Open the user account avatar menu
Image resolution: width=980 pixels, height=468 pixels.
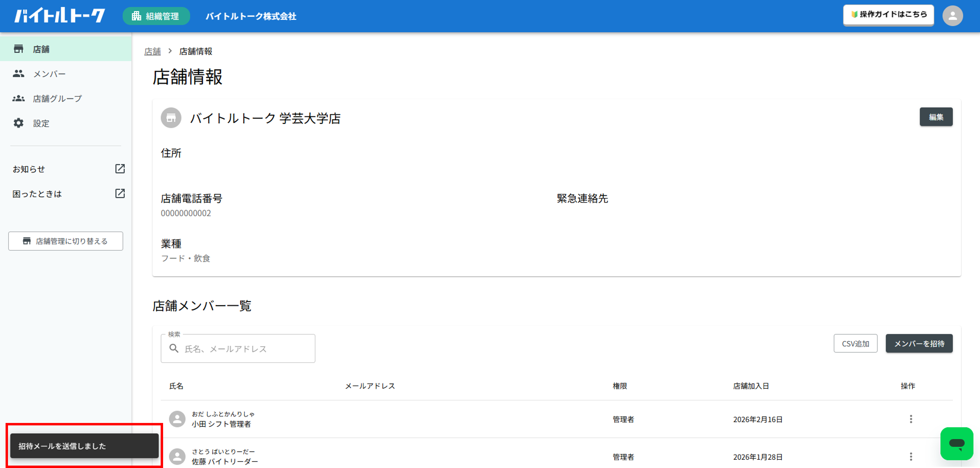coord(952,16)
